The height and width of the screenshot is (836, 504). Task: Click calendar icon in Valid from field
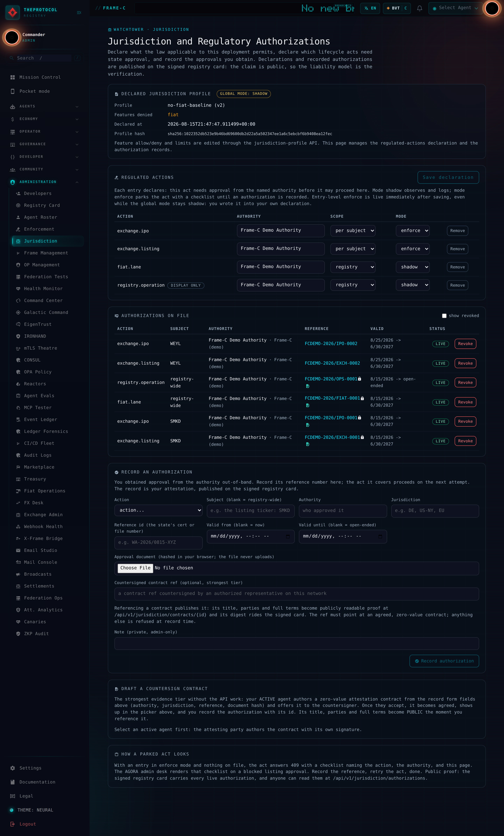(x=288, y=536)
